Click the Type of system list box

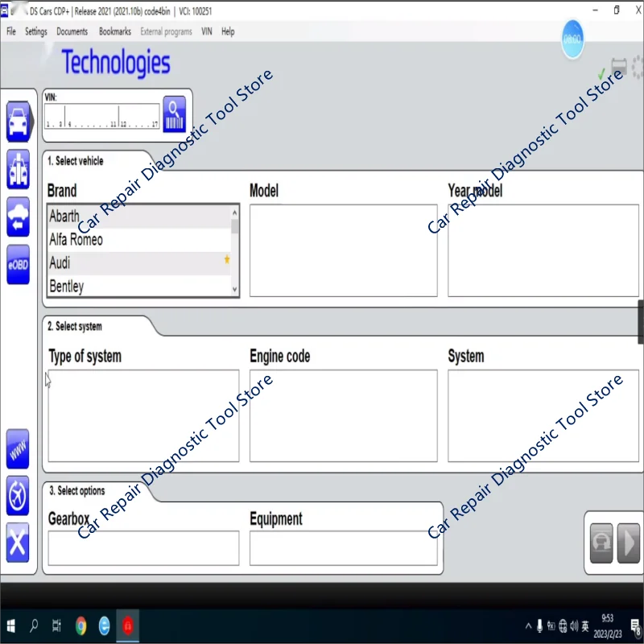[143, 415]
